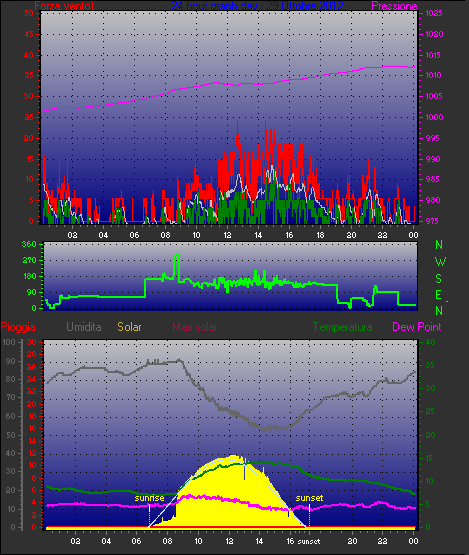Click red rain axis value 28
469x555 pixels.
click(32, 355)
